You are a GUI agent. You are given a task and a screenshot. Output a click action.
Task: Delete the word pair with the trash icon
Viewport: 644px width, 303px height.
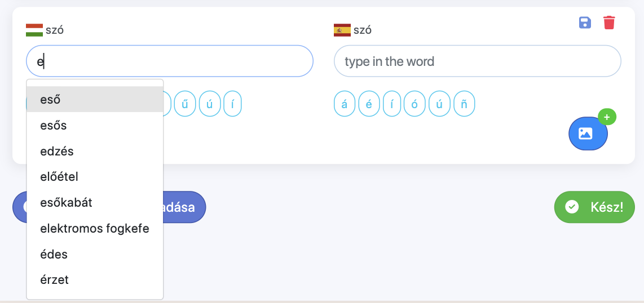(609, 23)
